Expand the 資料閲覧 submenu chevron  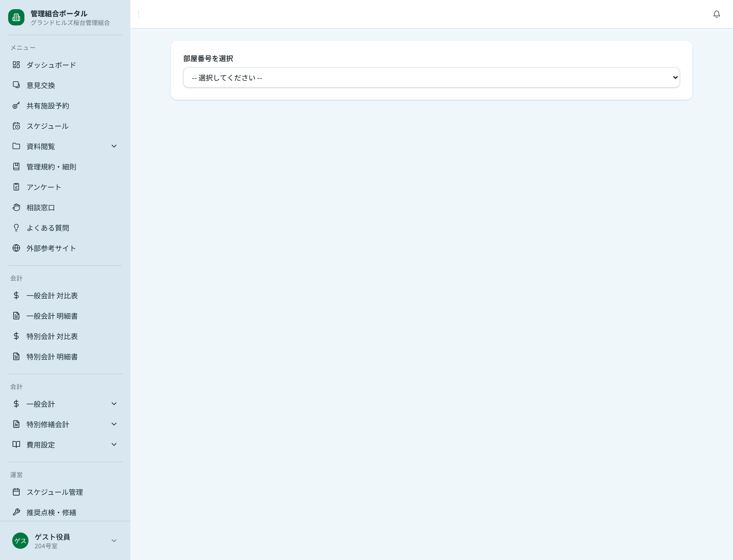click(x=114, y=146)
